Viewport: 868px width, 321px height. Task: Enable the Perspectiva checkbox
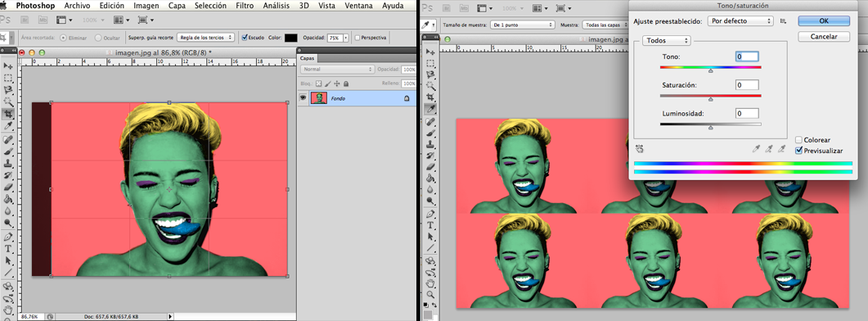[358, 38]
